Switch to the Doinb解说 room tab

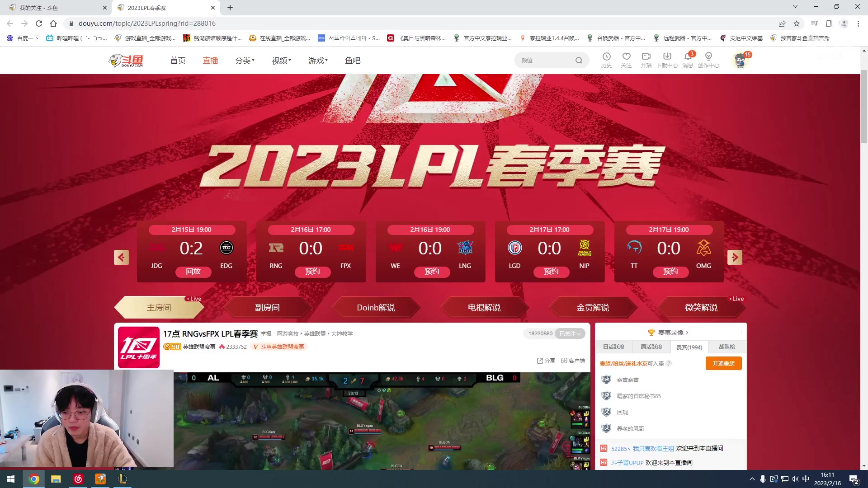(376, 307)
